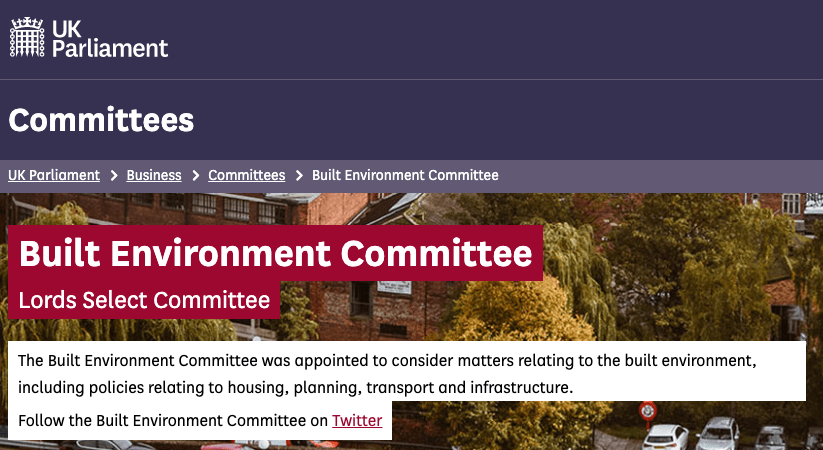
Task: Open the Twitter link
Action: (x=357, y=421)
